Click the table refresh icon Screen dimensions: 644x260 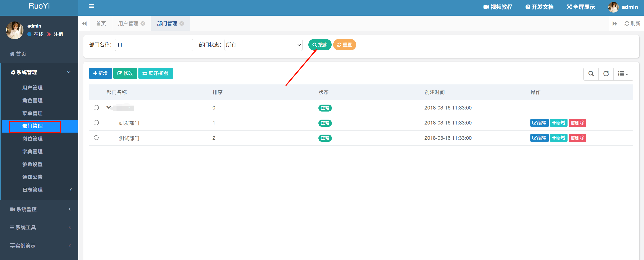pyautogui.click(x=606, y=74)
